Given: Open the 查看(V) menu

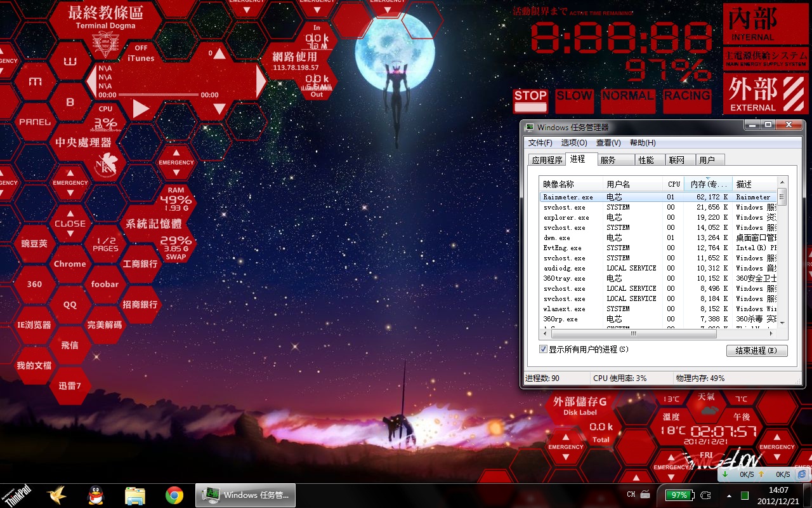Looking at the screenshot, I should point(608,143).
